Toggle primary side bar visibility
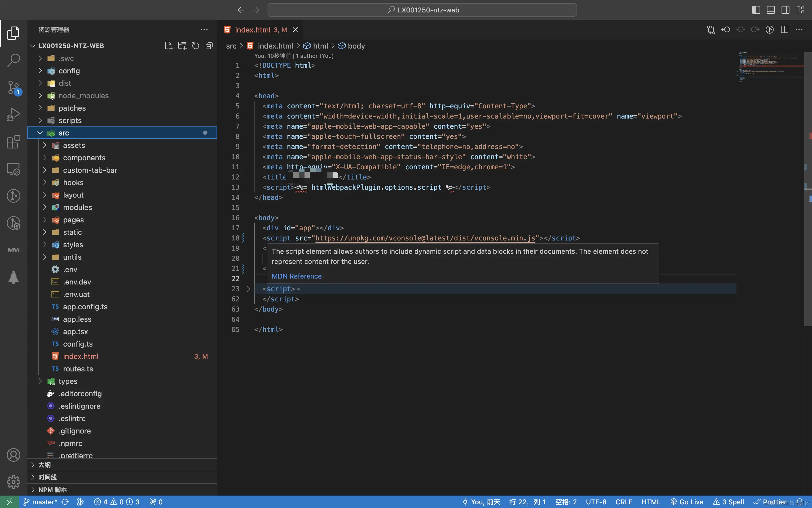Viewport: 812px width, 508px height. (756, 10)
